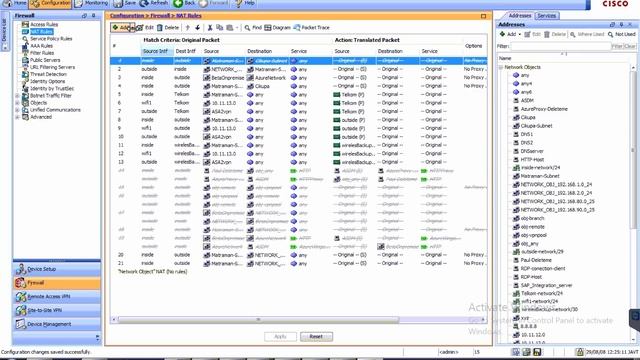Click the Edit NAT rule button
The height and width of the screenshot is (360, 640).
click(x=145, y=27)
